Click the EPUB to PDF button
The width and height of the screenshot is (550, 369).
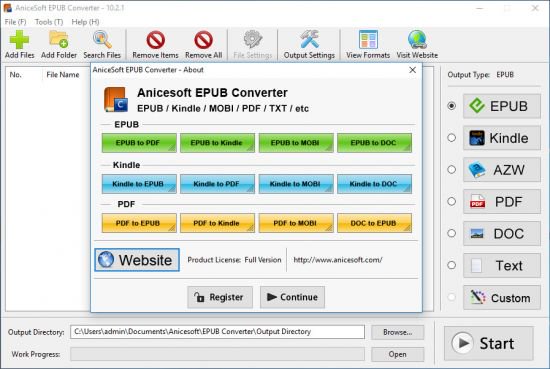[x=139, y=143]
